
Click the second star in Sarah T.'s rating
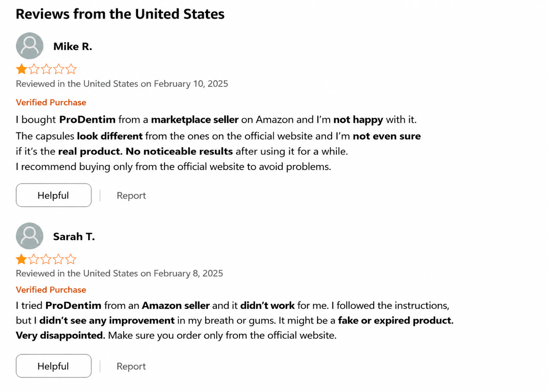pyautogui.click(x=34, y=259)
